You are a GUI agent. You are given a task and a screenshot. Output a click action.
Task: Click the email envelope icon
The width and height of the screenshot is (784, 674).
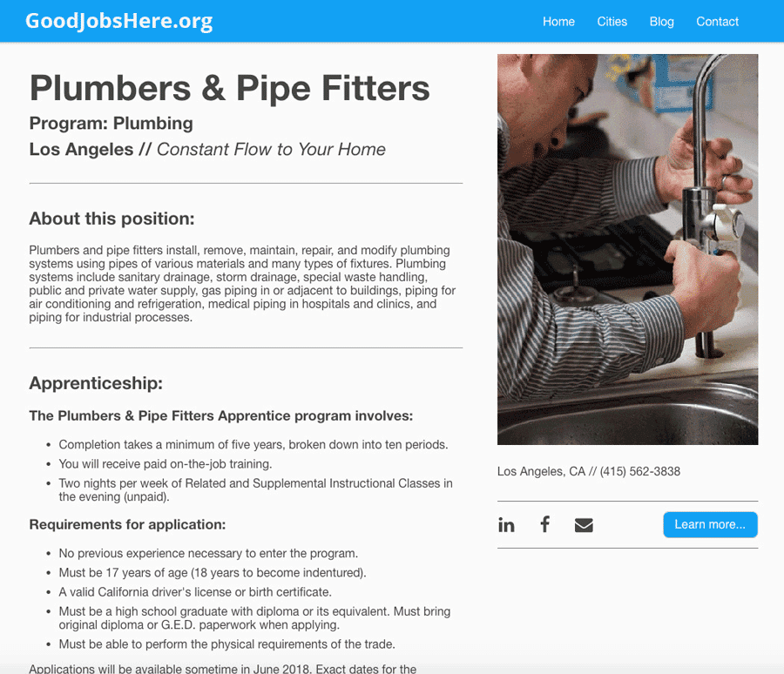point(584,525)
